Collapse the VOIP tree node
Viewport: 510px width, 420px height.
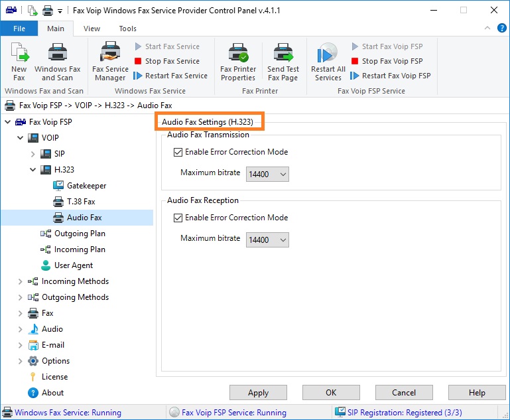click(x=20, y=138)
